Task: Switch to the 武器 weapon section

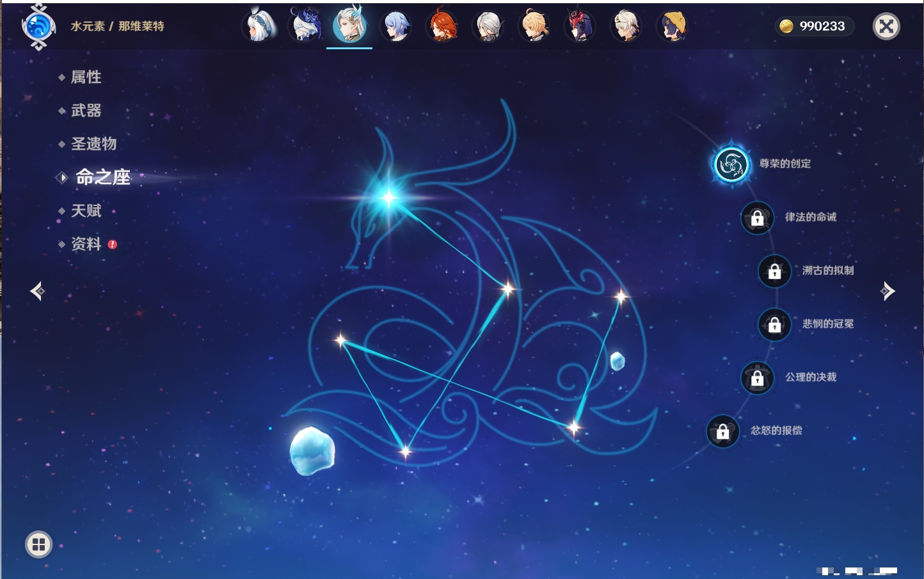Action: click(x=86, y=111)
